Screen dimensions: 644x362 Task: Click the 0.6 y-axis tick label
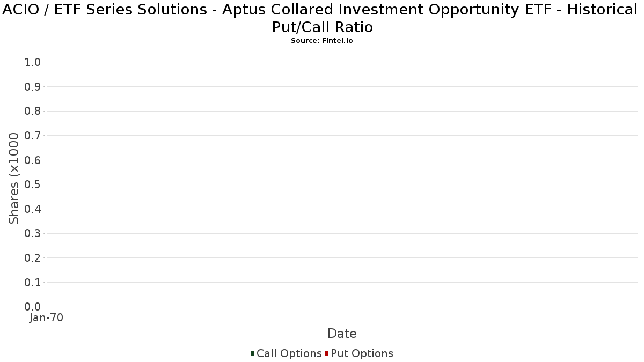(x=33, y=160)
